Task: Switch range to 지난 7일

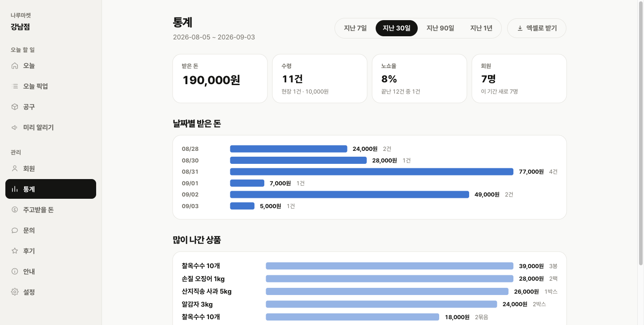Action: click(355, 28)
